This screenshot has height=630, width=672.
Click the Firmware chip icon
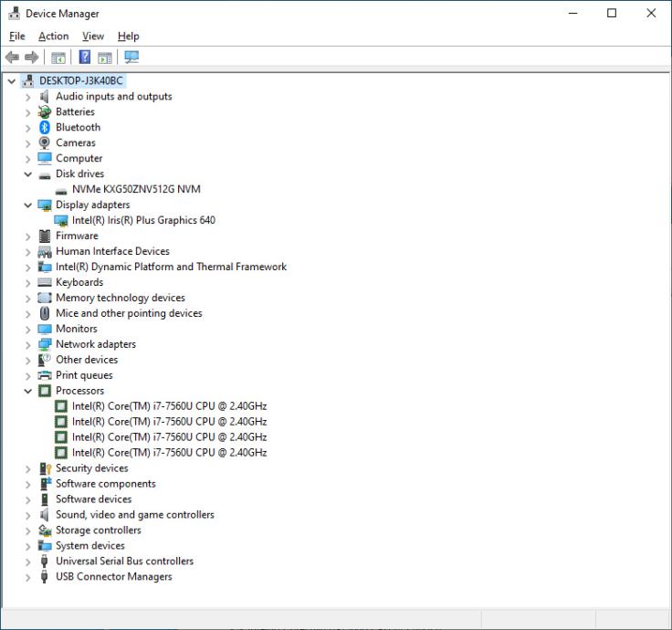click(45, 236)
